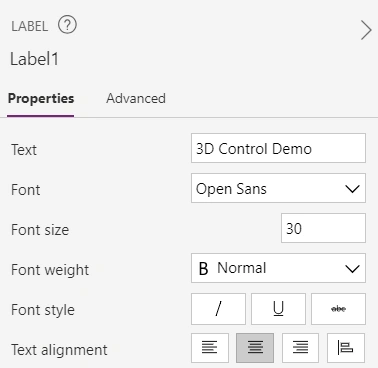
Task: Click the Label1 control name
Action: [34, 59]
